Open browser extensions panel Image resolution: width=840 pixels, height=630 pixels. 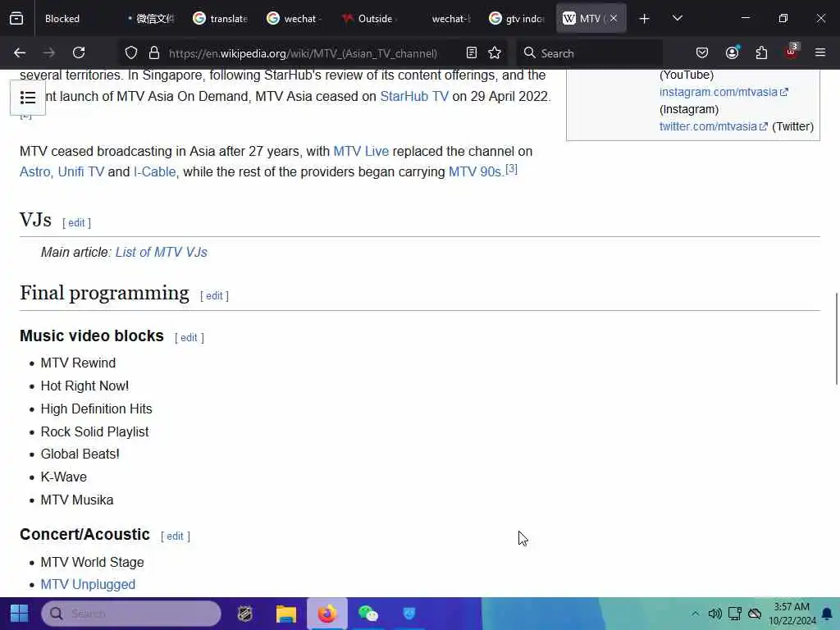(761, 53)
